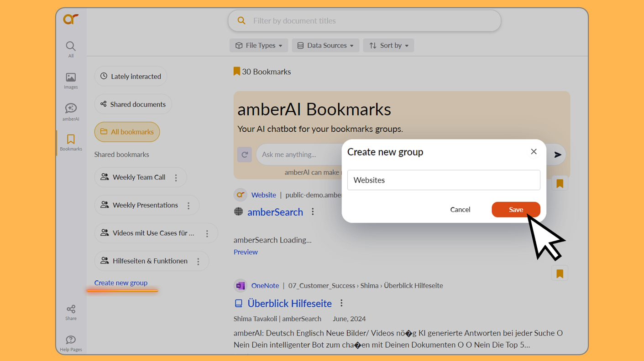Click the Create new group link
Viewport: 644px width, 361px height.
coord(121,283)
